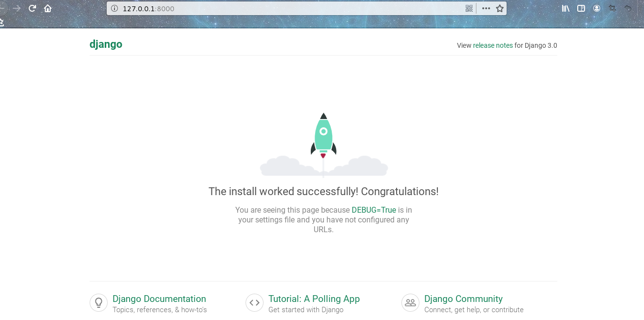
Task: Click the 'The install worked successfully! Congratulations!' heading
Action: (323, 191)
